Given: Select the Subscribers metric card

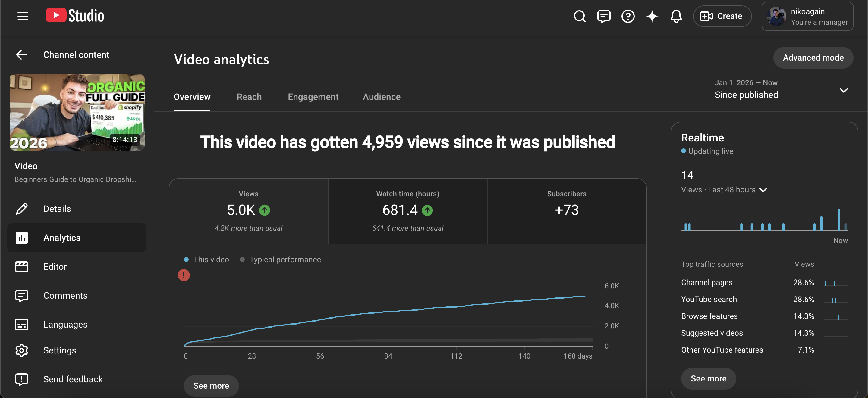Looking at the screenshot, I should tap(566, 211).
